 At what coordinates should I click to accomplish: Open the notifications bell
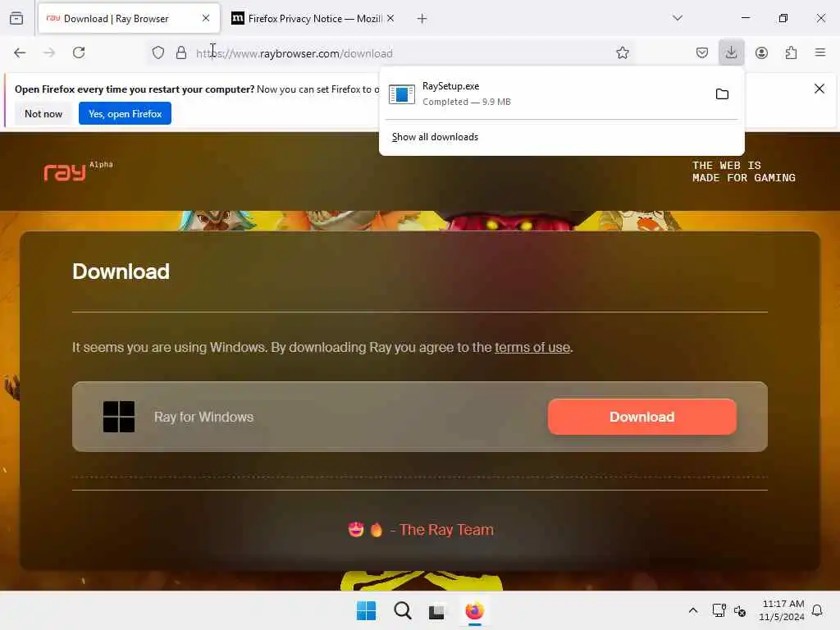point(817,610)
